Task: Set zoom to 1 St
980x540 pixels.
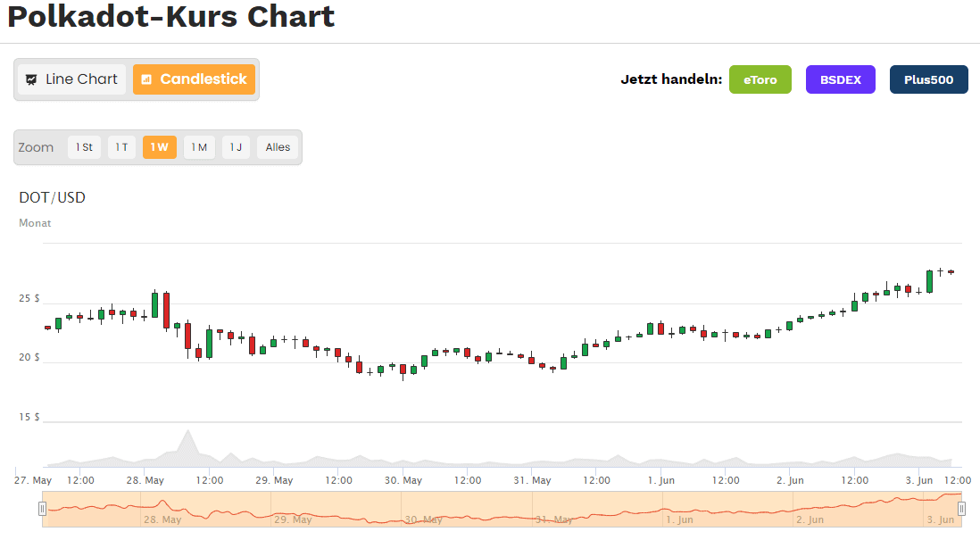Action: click(x=85, y=147)
